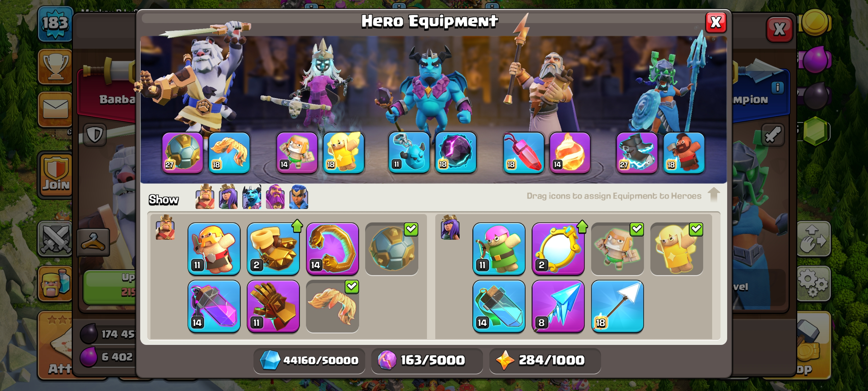This screenshot has height=391, width=868.
Task: Select the level 11 Archer Puppet equipment
Action: [x=499, y=249]
